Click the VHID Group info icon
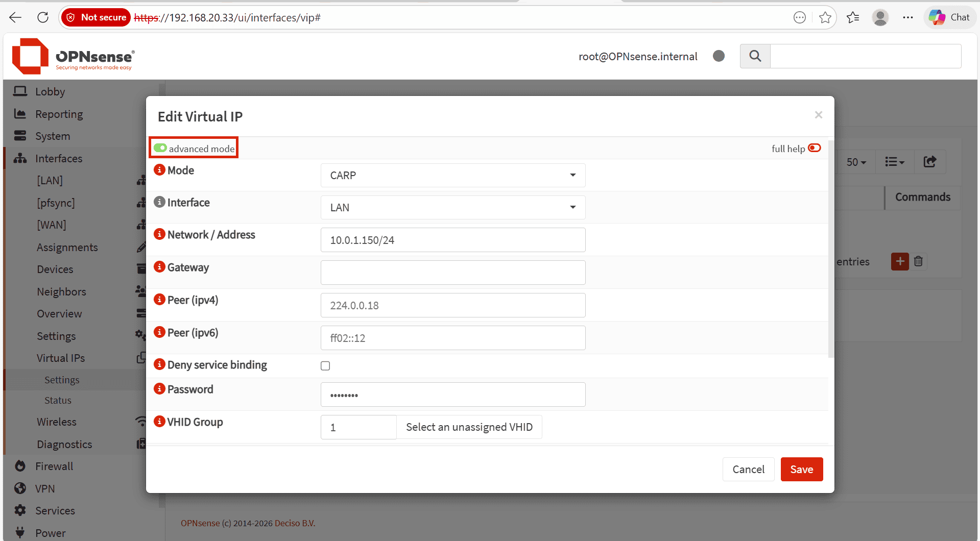The height and width of the screenshot is (541, 980). click(x=159, y=422)
